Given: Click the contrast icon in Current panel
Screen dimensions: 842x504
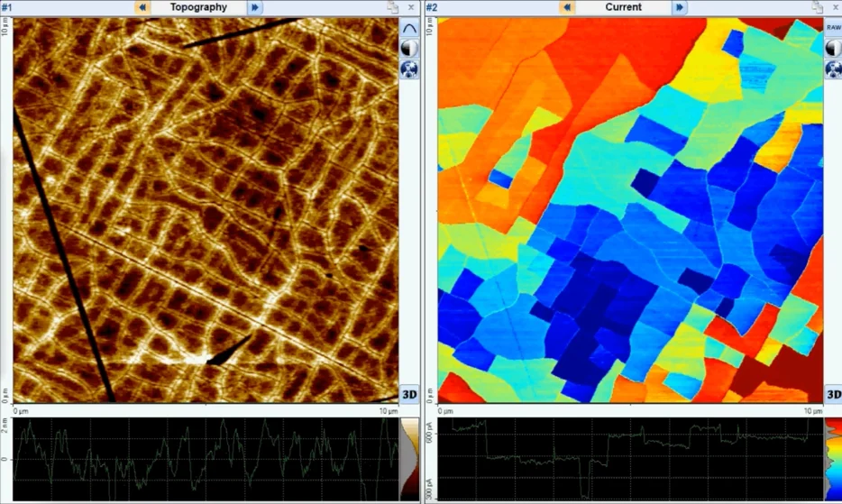Looking at the screenshot, I should click(x=833, y=49).
